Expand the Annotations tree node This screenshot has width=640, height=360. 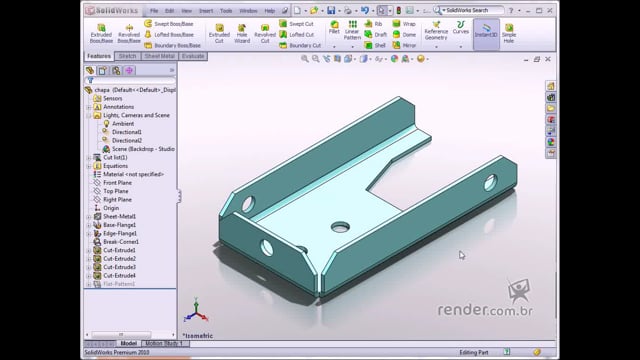click(89, 107)
